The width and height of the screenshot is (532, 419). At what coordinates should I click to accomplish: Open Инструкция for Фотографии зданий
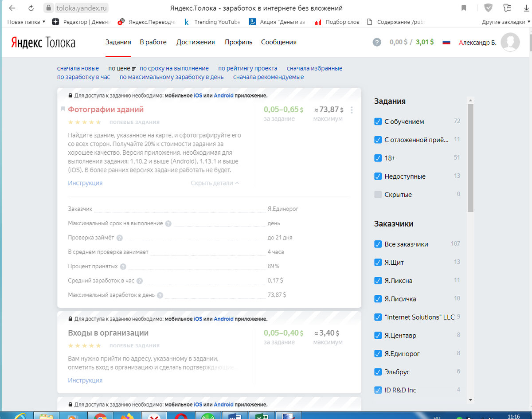[x=85, y=183]
